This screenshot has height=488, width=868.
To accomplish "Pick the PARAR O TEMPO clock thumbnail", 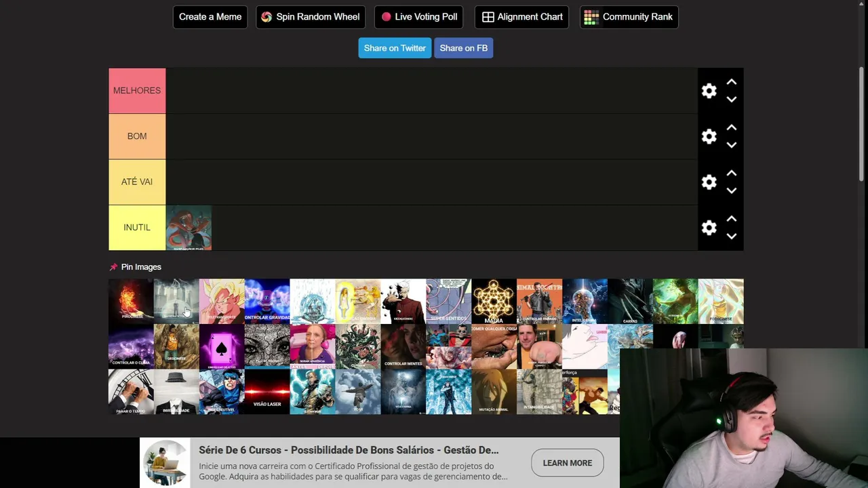I will [131, 392].
